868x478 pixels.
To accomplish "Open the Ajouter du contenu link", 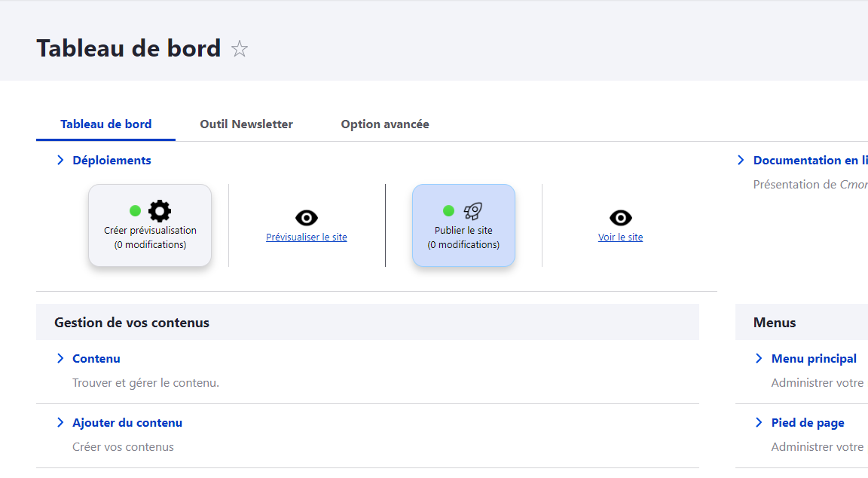I will point(127,423).
